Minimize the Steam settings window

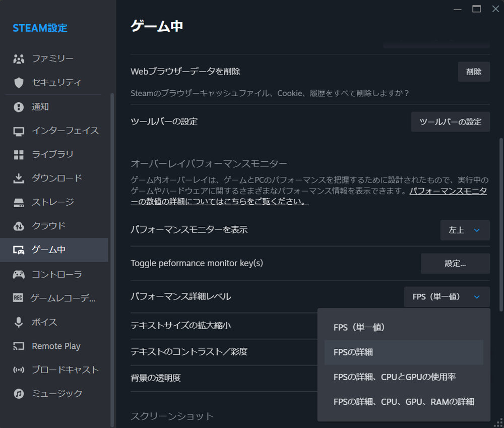458,9
